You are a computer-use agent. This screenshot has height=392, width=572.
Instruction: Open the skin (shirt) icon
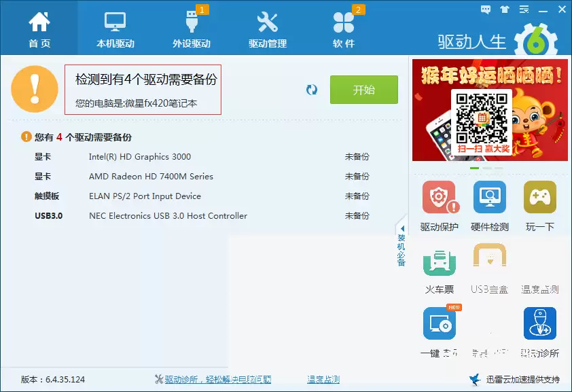pos(505,10)
